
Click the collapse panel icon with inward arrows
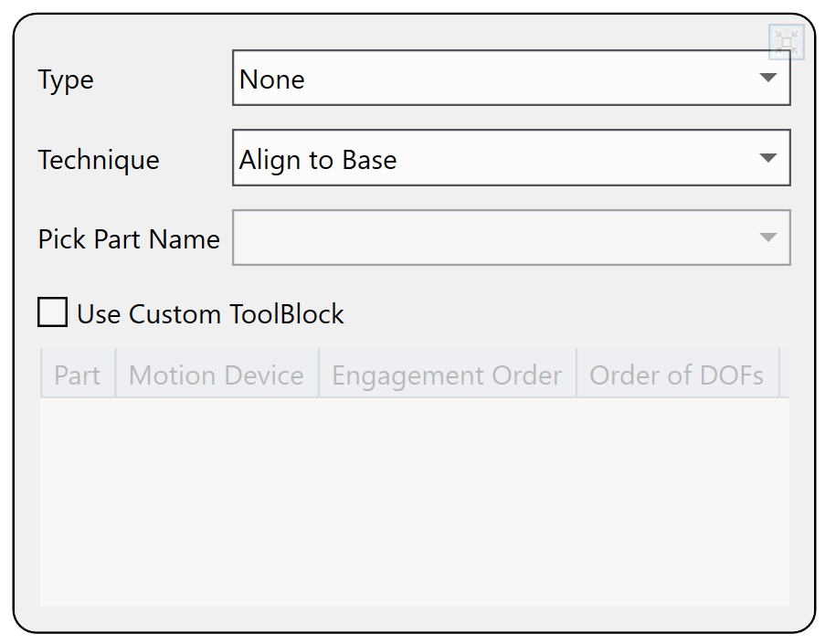coord(786,42)
